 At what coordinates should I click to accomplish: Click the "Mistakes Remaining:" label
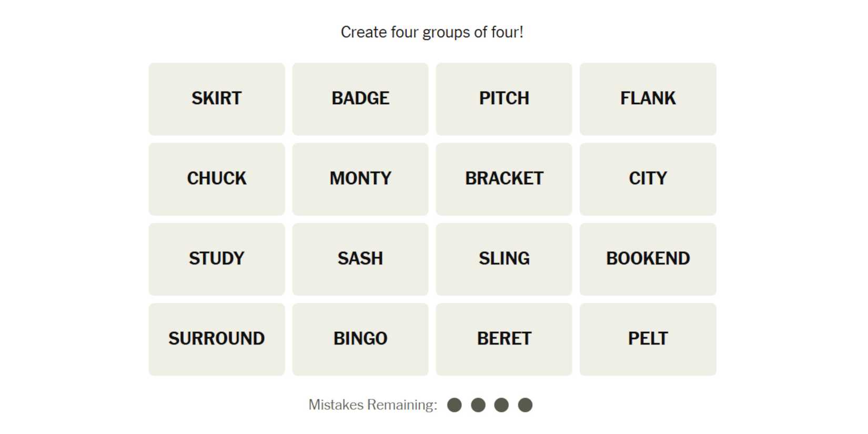[x=372, y=405]
